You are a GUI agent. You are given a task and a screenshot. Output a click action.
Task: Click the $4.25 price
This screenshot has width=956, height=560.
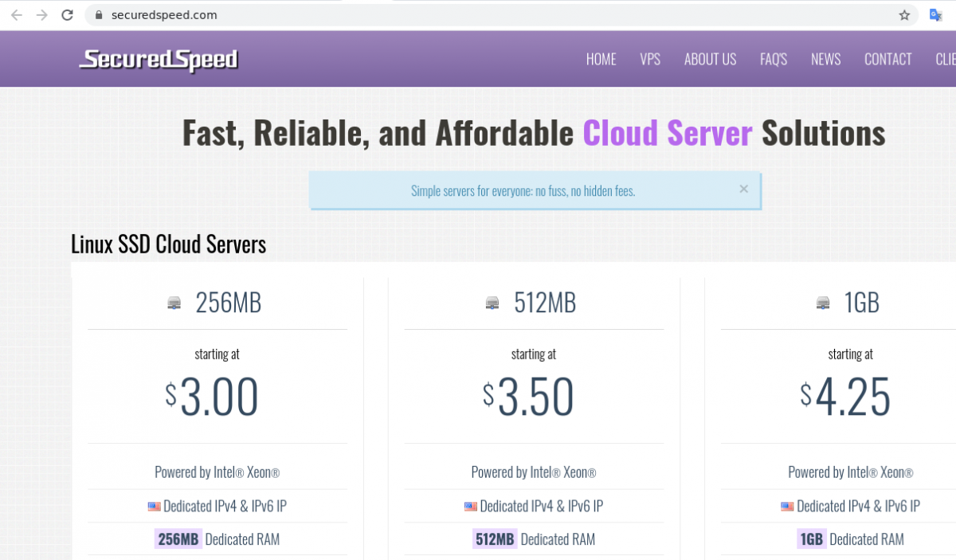pyautogui.click(x=845, y=397)
